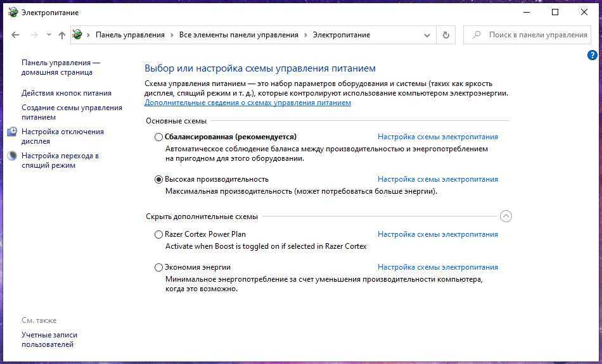Viewport: 602px width, 364px height.
Task: Open the address bar history dropdown
Action: point(426,35)
